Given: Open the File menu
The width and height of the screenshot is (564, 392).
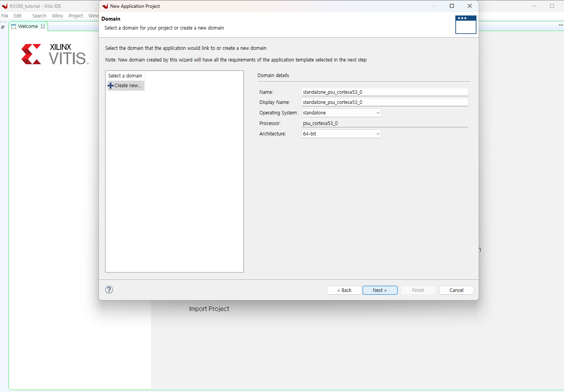Looking at the screenshot, I should (5, 16).
